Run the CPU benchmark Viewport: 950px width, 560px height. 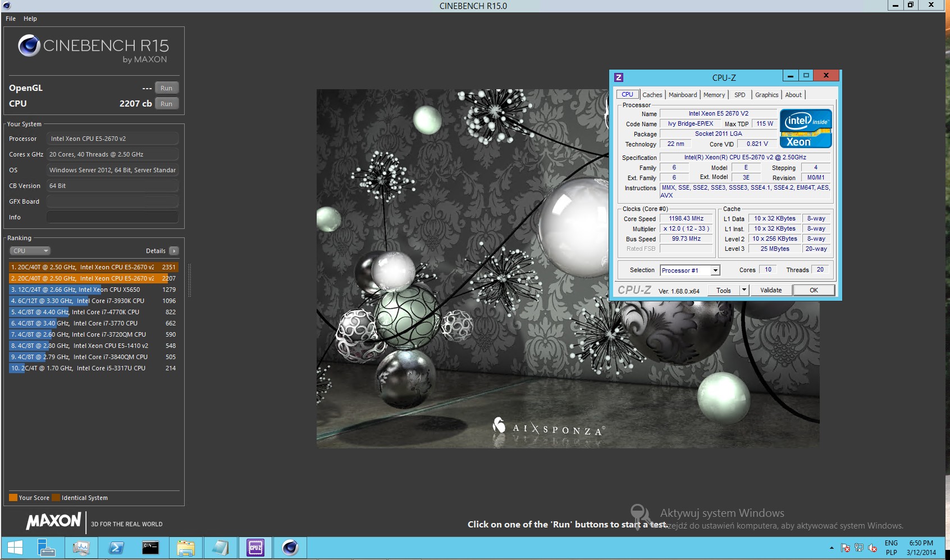167,104
